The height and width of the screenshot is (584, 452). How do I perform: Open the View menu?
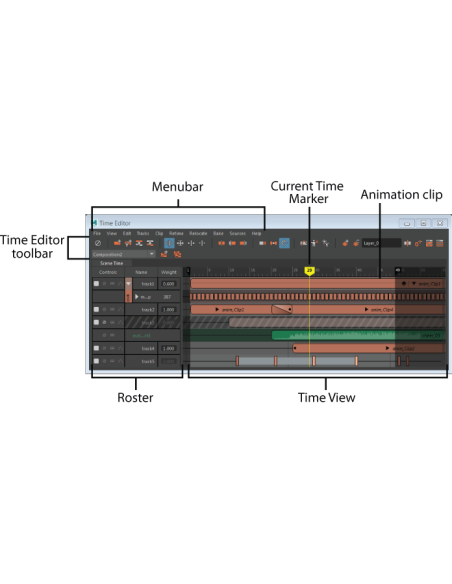(x=112, y=233)
